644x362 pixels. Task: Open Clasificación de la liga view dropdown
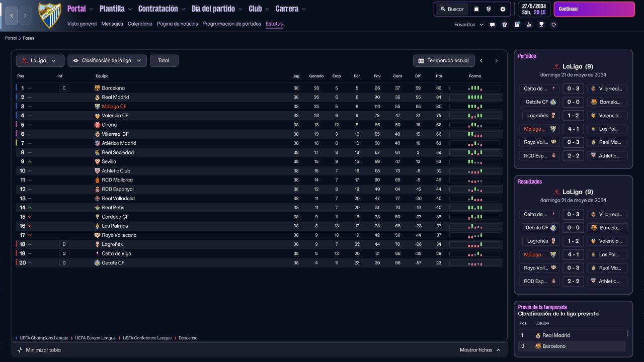coord(107,60)
